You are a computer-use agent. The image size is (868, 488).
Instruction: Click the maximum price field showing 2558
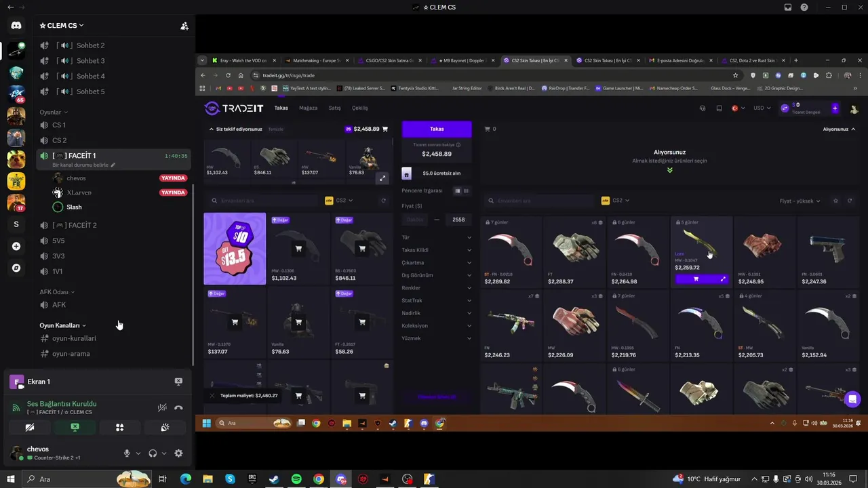pyautogui.click(x=458, y=220)
